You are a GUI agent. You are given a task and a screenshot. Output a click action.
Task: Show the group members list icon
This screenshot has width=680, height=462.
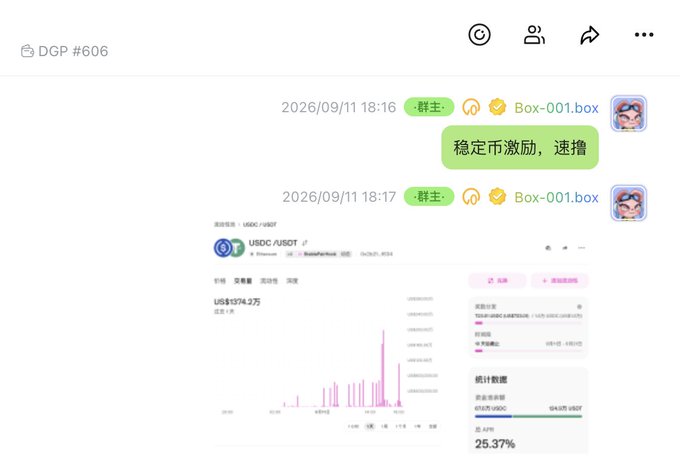point(534,35)
